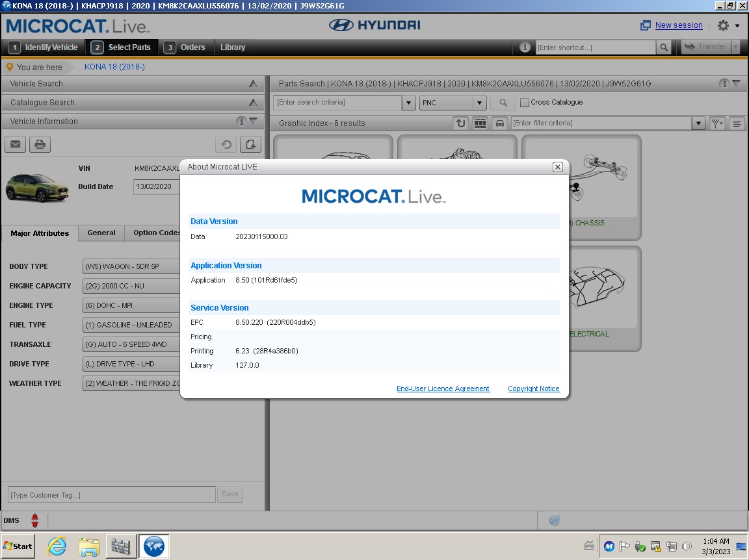
Task: Open the search criteria dropdown arrow
Action: (408, 103)
